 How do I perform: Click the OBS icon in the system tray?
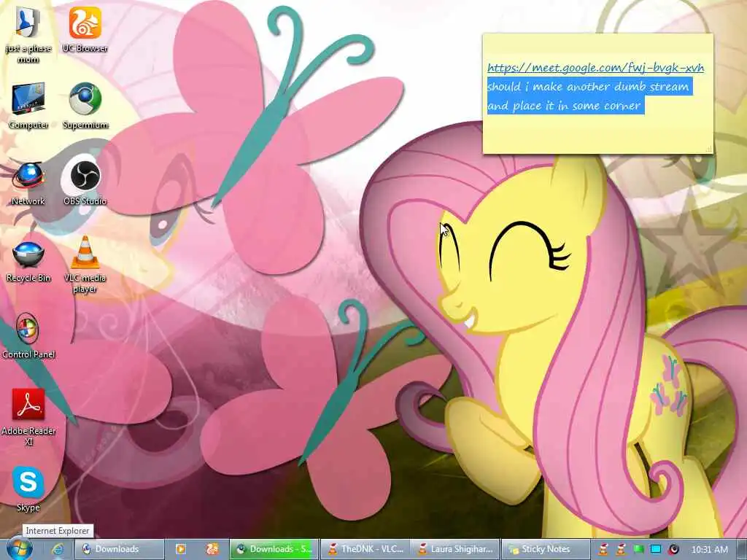(673, 549)
